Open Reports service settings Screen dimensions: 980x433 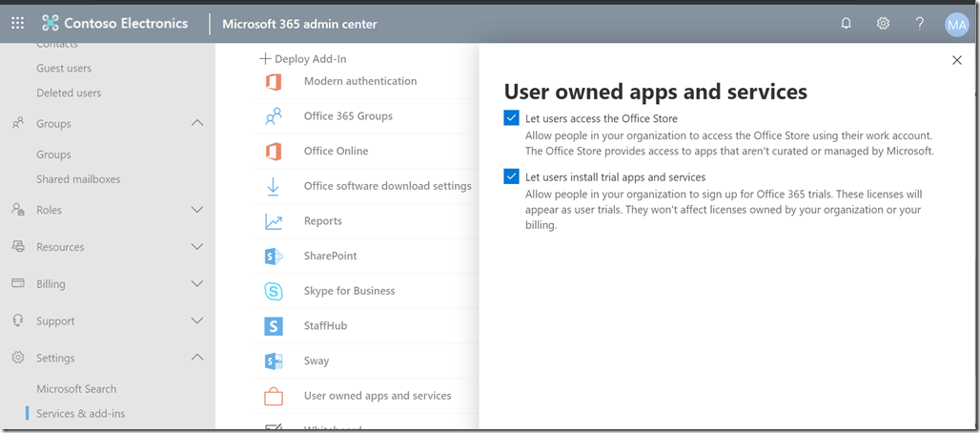point(323,221)
